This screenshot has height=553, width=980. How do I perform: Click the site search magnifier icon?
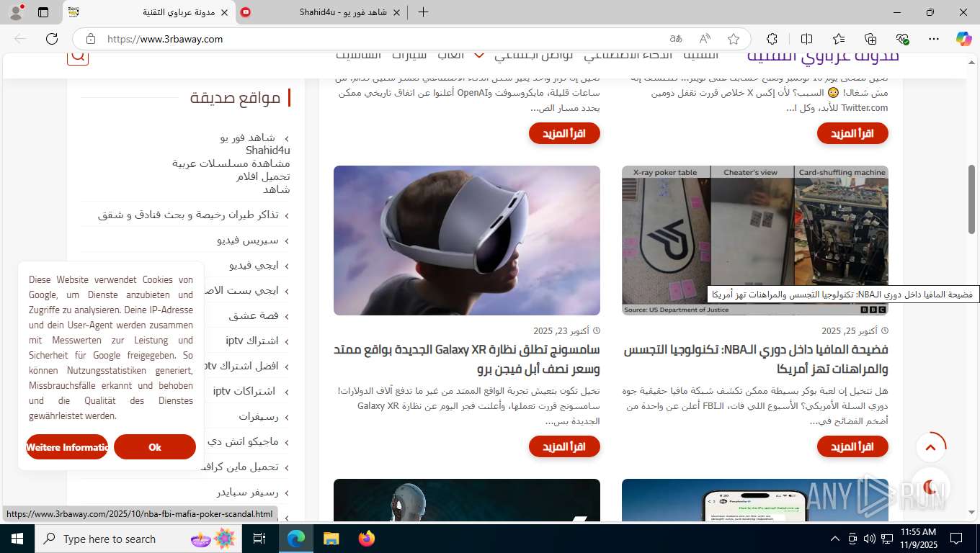(78, 56)
